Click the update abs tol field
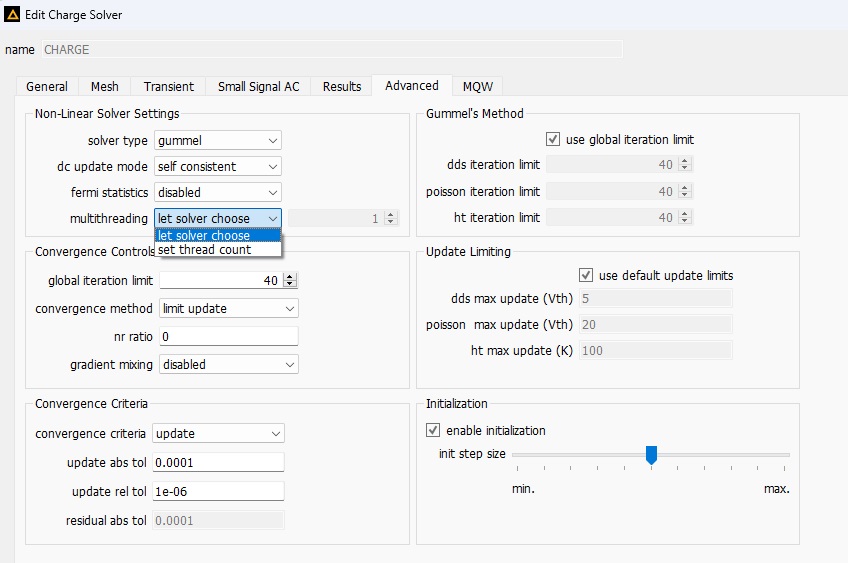Viewport: 848px width, 563px height. click(x=218, y=462)
